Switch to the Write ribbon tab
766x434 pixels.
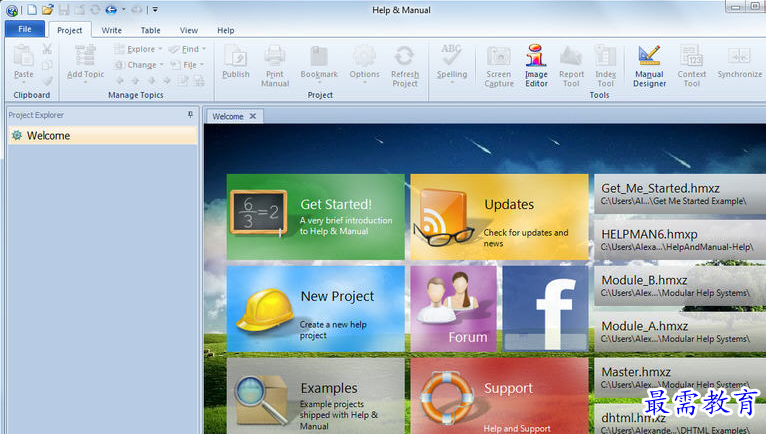tap(111, 30)
